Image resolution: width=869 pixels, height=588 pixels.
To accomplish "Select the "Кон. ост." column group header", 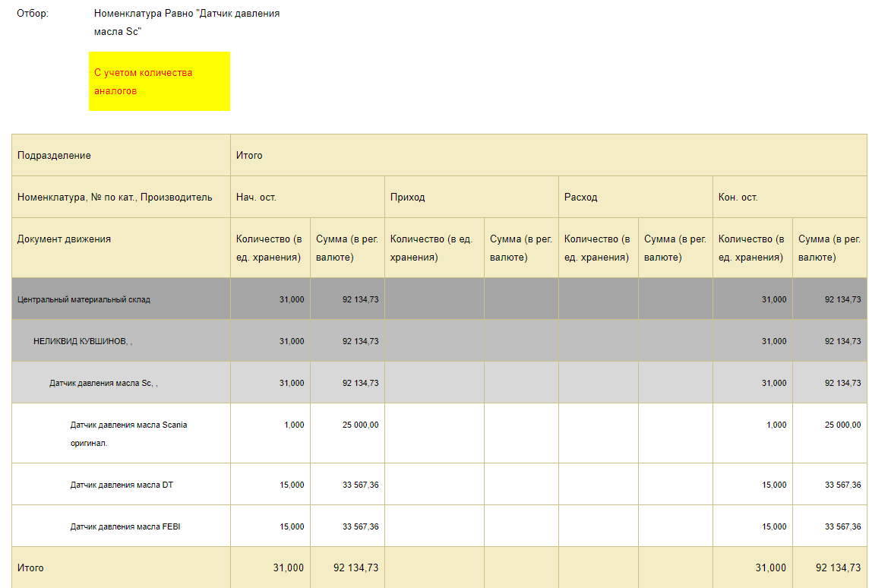I will pyautogui.click(x=738, y=197).
